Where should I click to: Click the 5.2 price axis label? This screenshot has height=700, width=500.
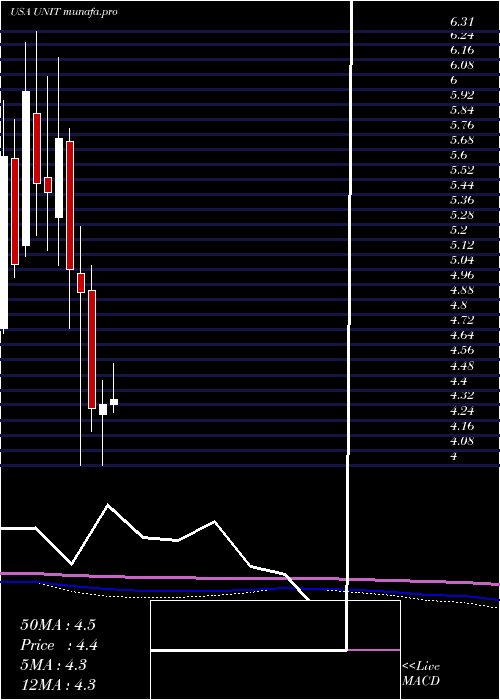coord(458,230)
